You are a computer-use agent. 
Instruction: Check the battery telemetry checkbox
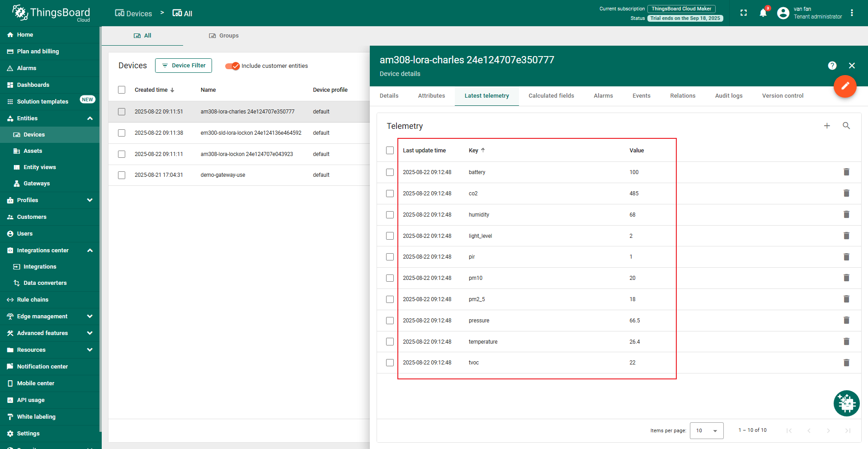390,172
